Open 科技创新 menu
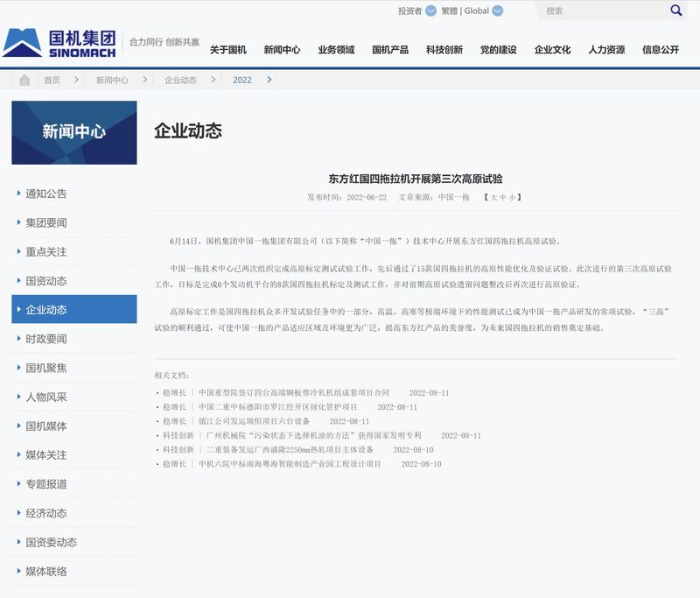The height and width of the screenshot is (598, 700). 444,50
